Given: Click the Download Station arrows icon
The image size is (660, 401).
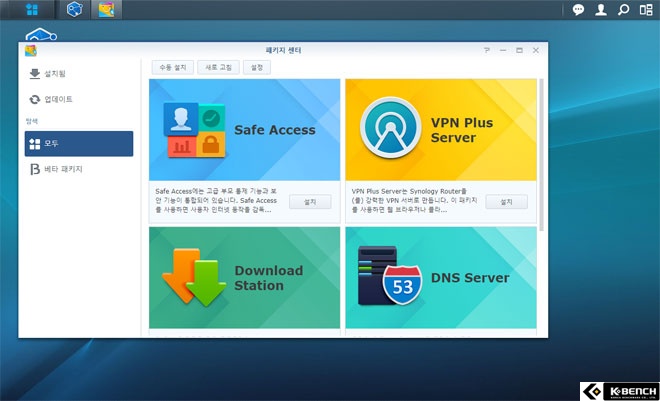Looking at the screenshot, I should (194, 276).
